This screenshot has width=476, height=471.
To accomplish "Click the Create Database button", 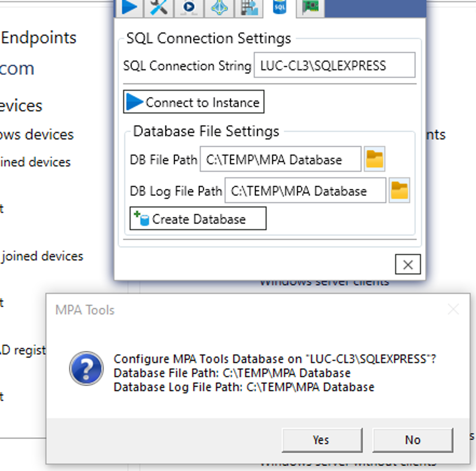I will (x=198, y=219).
